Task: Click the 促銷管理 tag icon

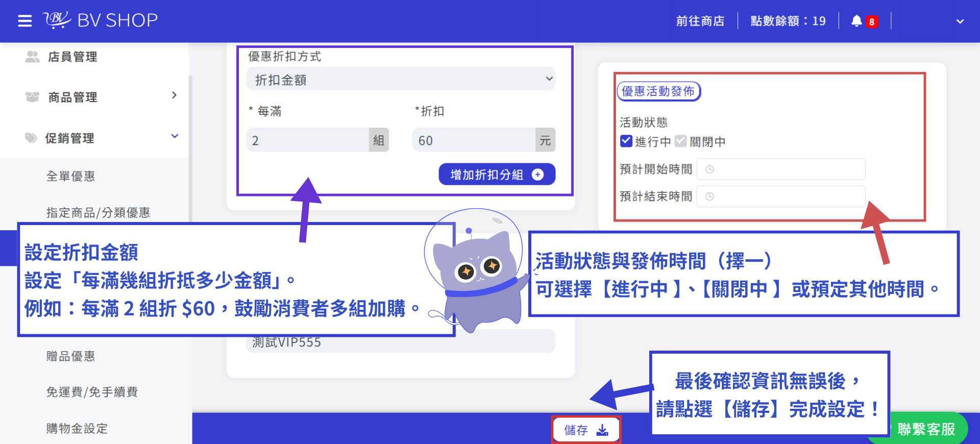Action: coord(31,138)
